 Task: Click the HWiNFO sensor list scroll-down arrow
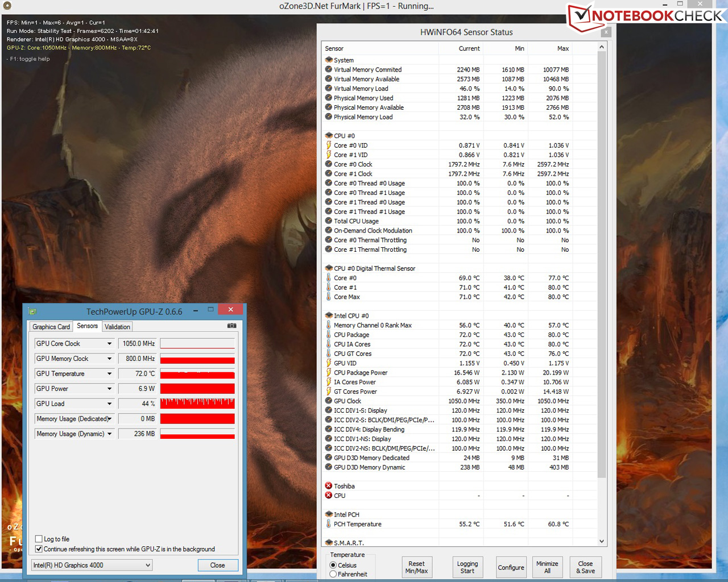[602, 542]
